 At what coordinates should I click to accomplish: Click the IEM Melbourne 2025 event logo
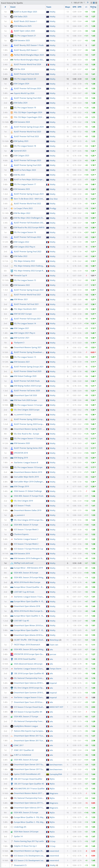(x=12, y=26)
